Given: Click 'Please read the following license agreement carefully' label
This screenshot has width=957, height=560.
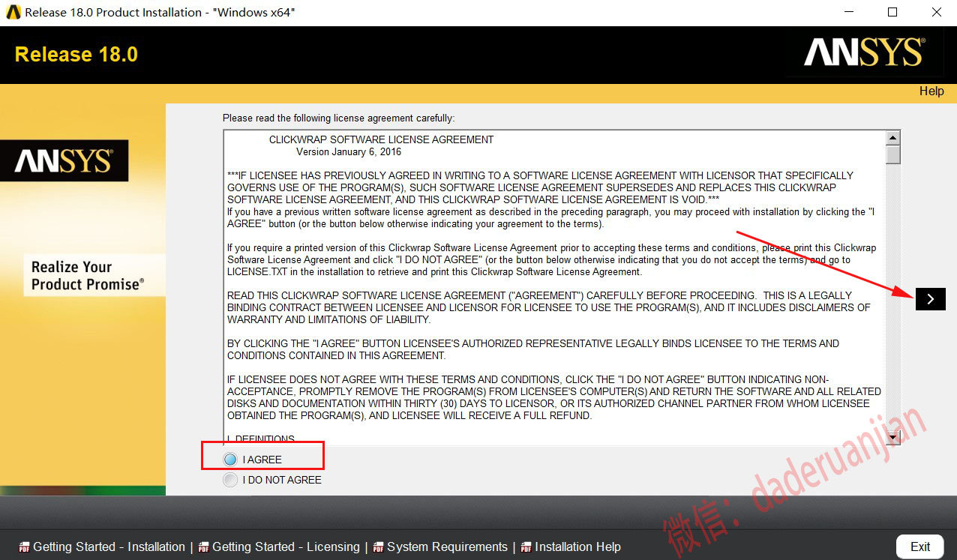Looking at the screenshot, I should coord(338,118).
